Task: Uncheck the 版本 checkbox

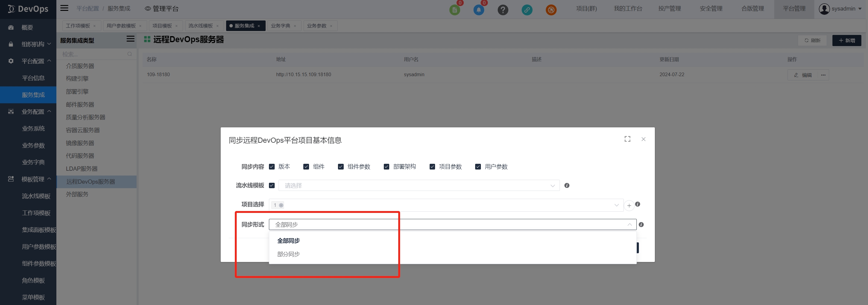Action: click(x=272, y=167)
